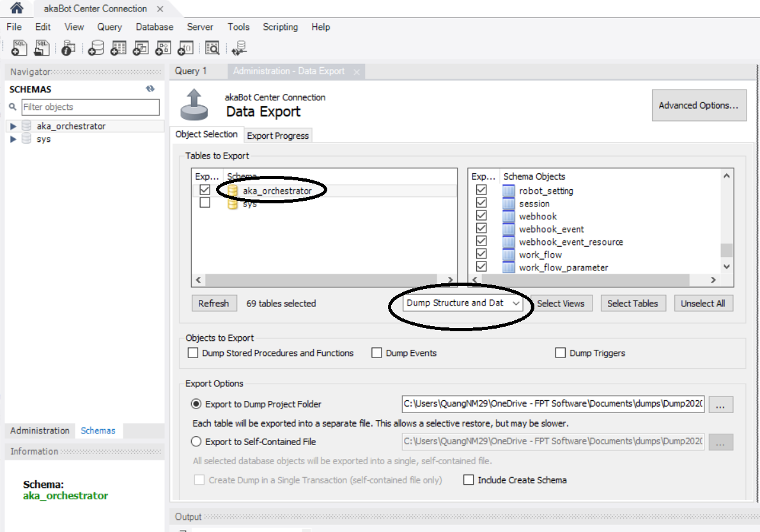
Task: Check the sys schema export checkbox
Action: coord(205,202)
